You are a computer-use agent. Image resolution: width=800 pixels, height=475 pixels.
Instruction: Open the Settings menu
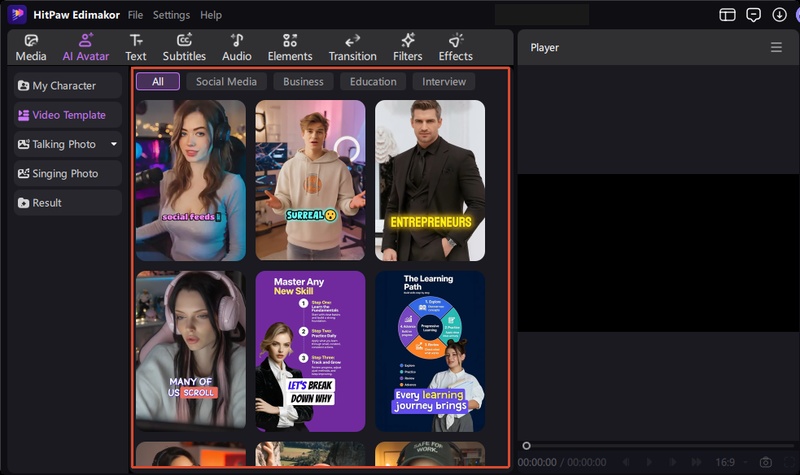[171, 15]
